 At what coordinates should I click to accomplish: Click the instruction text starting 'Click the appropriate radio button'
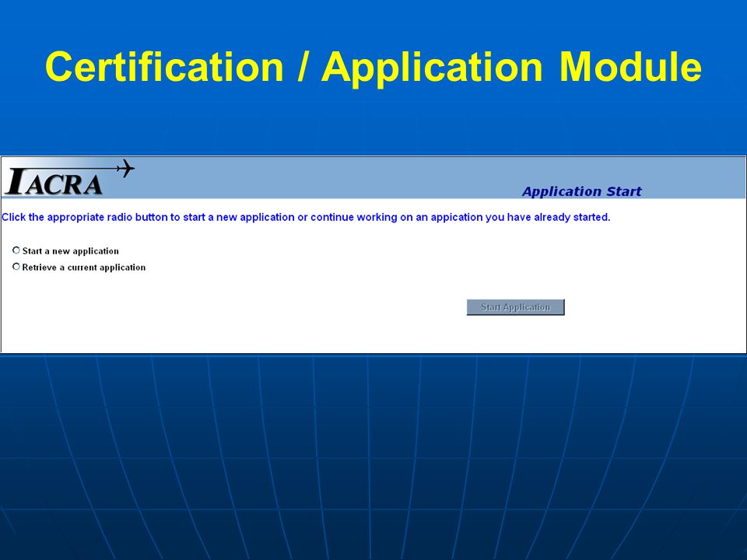pos(306,217)
